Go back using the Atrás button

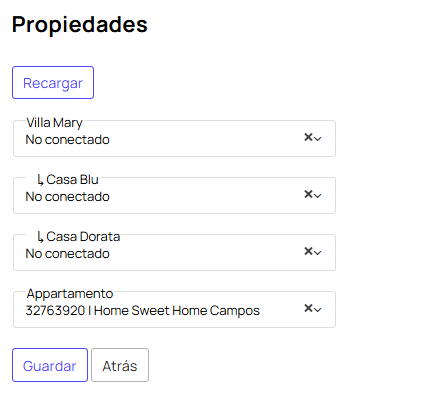(120, 365)
